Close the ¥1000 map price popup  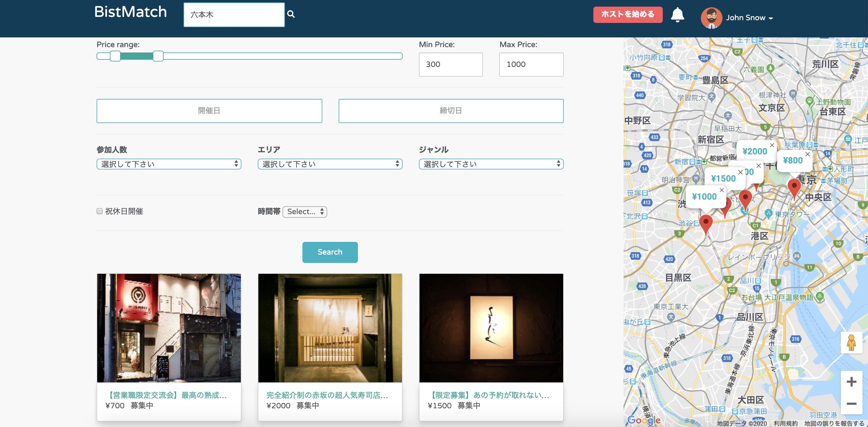(721, 190)
